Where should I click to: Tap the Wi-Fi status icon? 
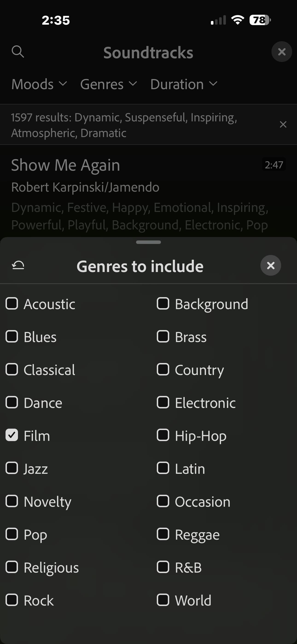[238, 20]
